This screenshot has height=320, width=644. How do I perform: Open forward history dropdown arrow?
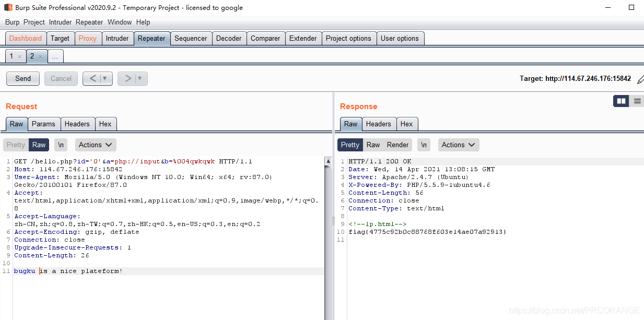(139, 78)
